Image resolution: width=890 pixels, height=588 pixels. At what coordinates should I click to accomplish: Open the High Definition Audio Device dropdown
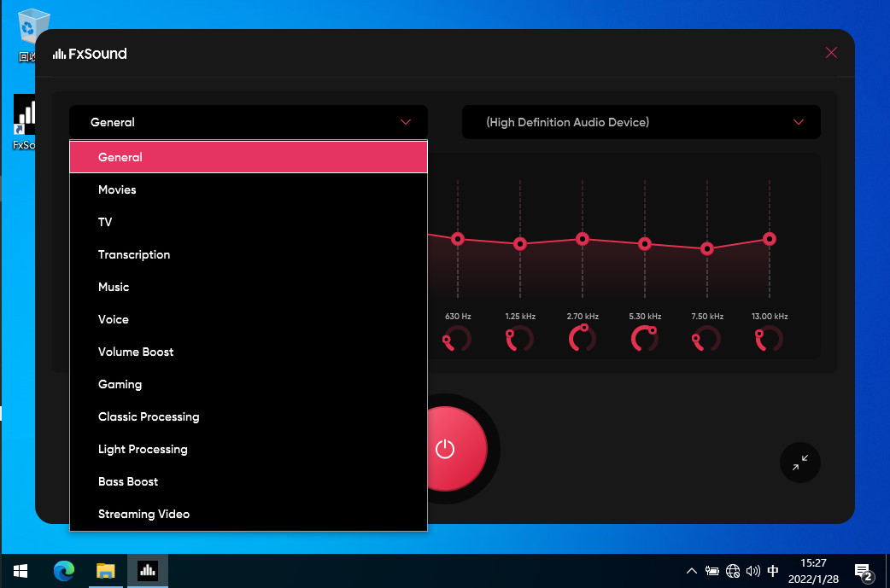point(641,122)
